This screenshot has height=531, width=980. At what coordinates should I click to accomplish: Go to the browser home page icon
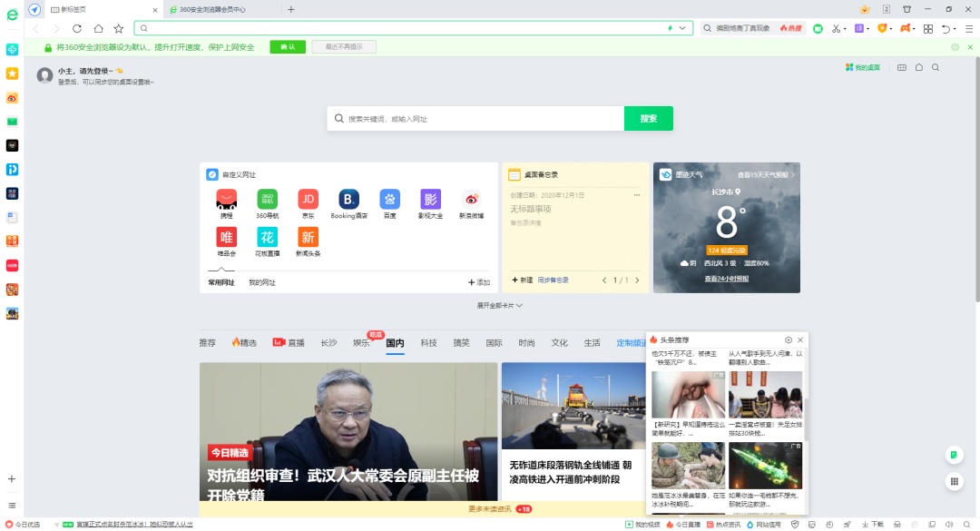click(x=98, y=28)
